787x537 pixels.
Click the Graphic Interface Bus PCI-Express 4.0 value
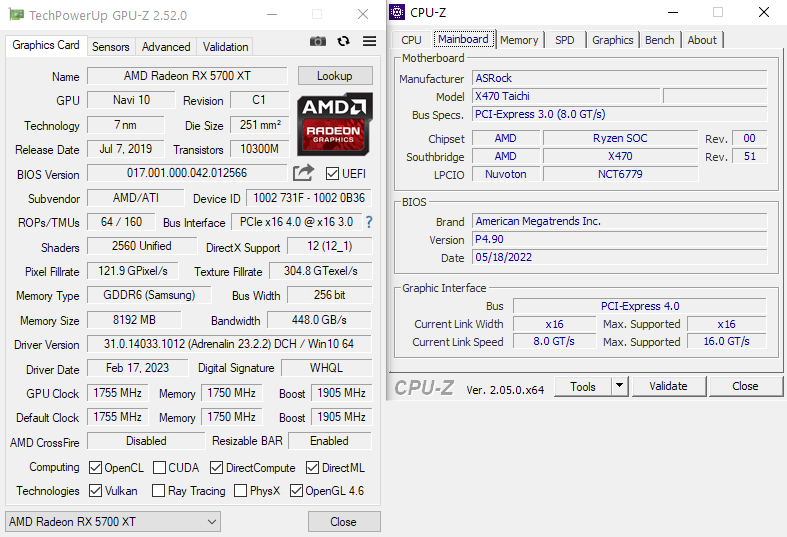640,306
